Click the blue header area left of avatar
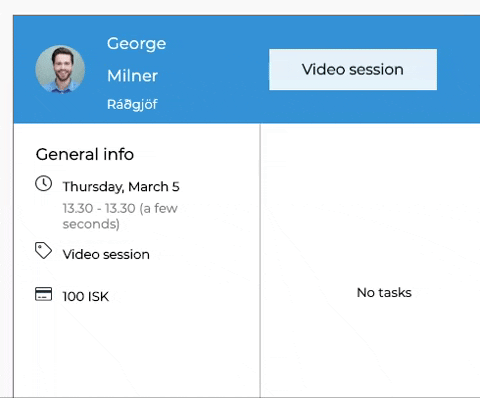480x398 pixels. tap(24, 69)
